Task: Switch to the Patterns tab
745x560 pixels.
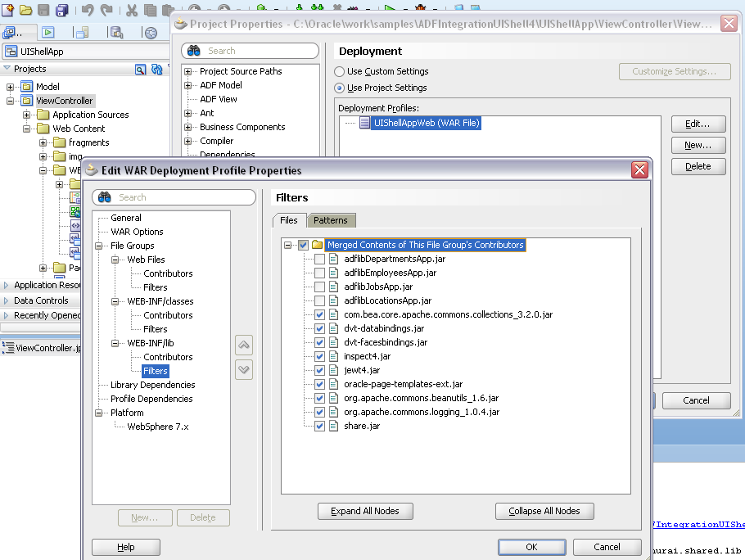Action: [331, 219]
